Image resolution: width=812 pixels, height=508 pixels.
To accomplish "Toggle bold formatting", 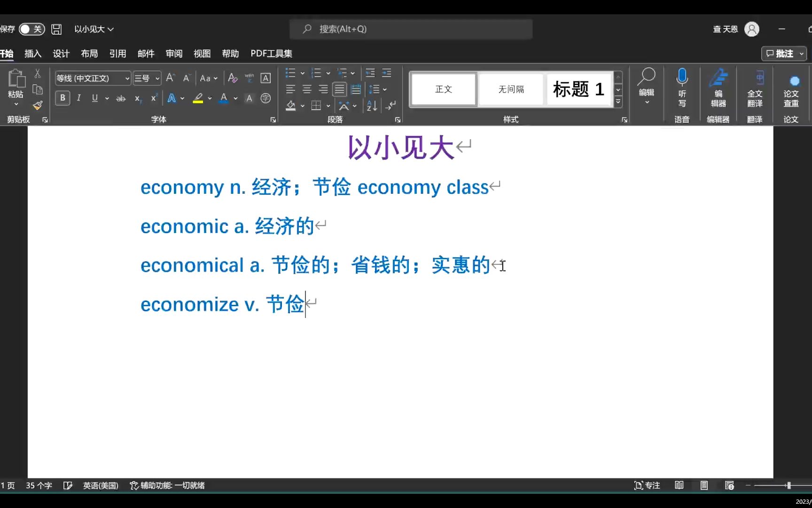I will click(62, 98).
